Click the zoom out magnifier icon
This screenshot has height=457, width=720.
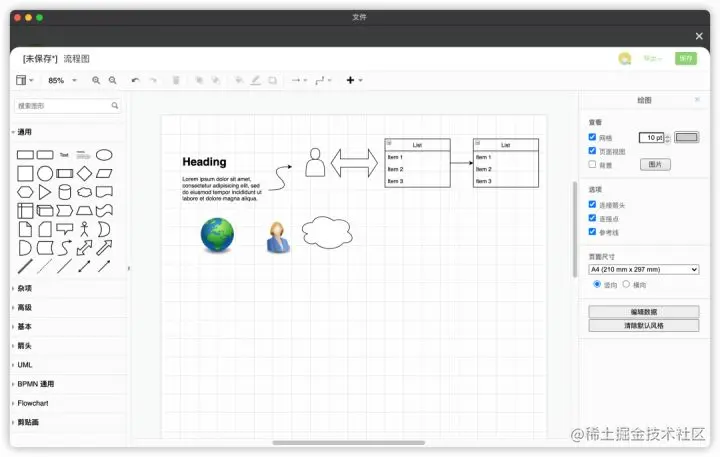click(112, 80)
